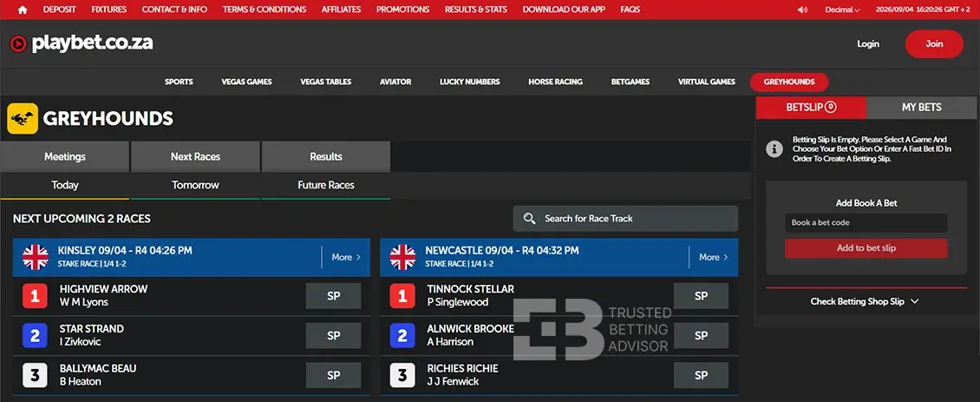The width and height of the screenshot is (980, 402).
Task: Click the red Join button
Action: click(934, 43)
